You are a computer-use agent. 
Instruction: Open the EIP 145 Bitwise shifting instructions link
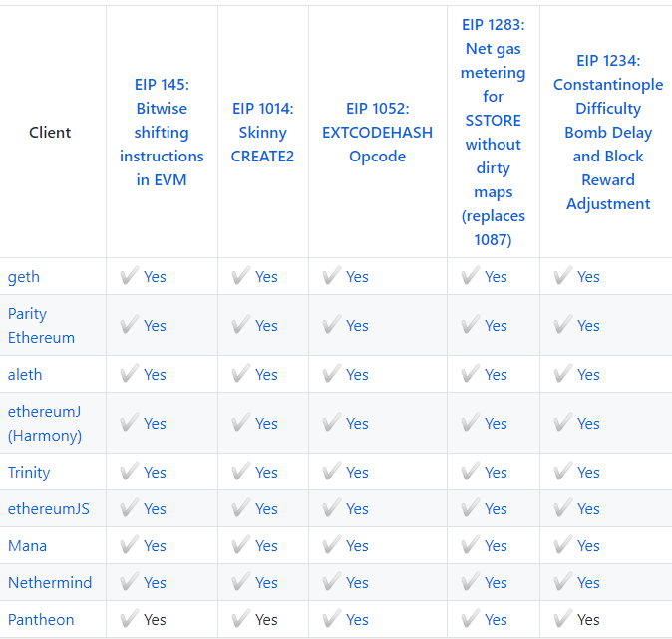[162, 132]
